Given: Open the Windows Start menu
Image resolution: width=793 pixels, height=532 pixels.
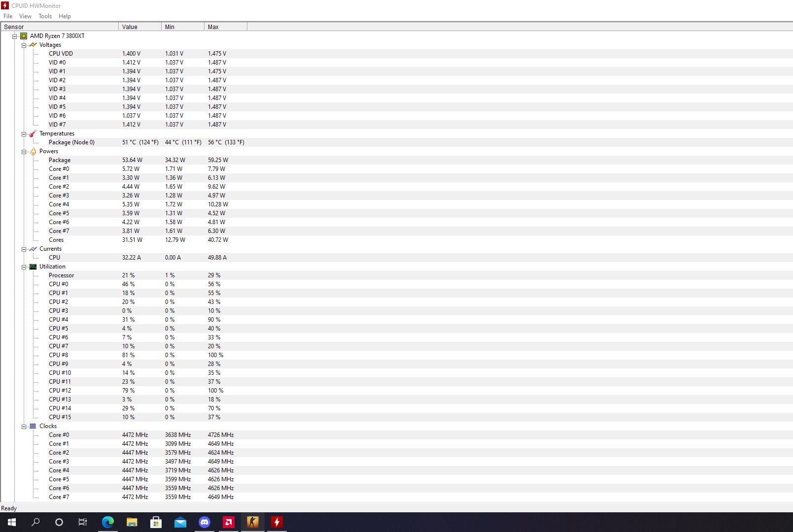Looking at the screenshot, I should 12,522.
